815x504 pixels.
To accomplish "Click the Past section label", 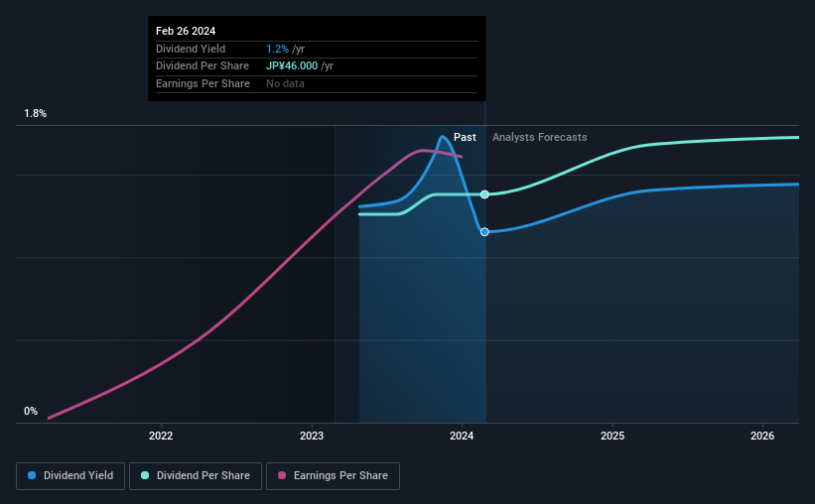I will pos(465,137).
